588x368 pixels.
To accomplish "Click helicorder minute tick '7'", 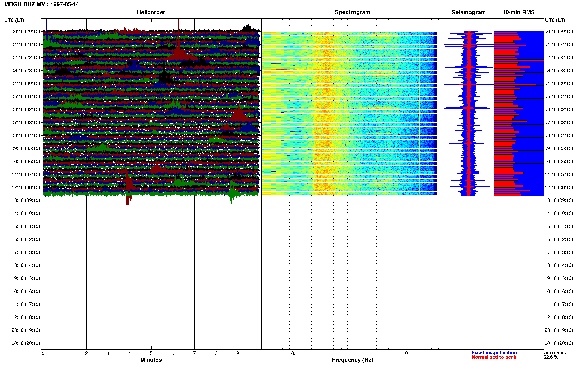I will point(195,353).
